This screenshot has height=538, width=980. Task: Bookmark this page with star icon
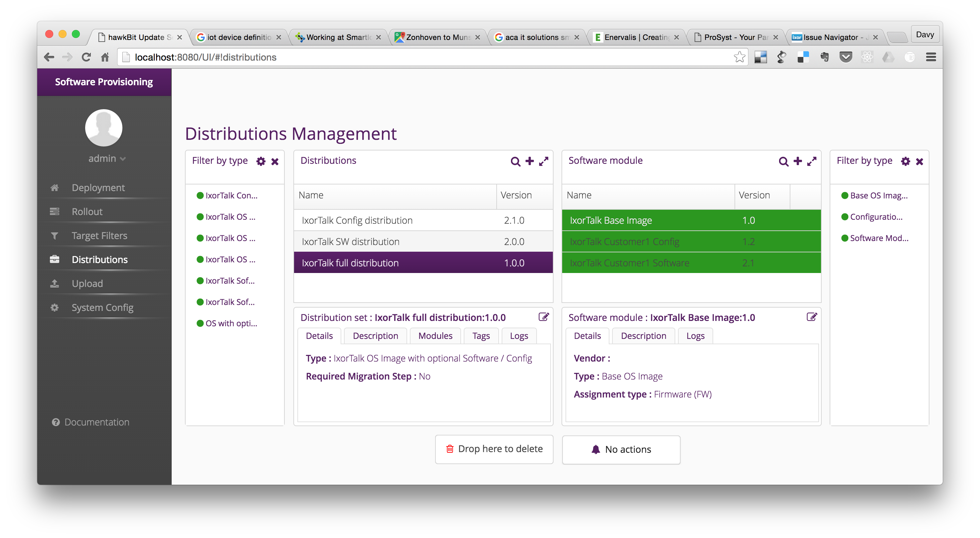click(739, 57)
